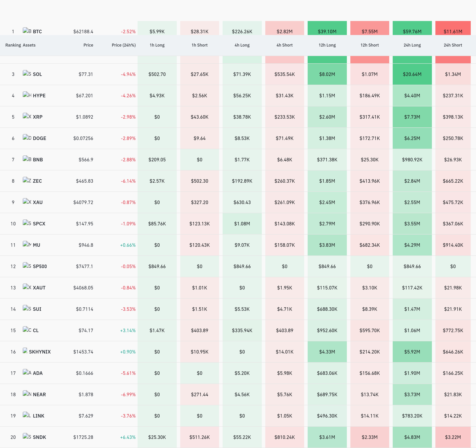The image size is (476, 448).
Task: Open the XRP asset link
Action: click(x=38, y=117)
